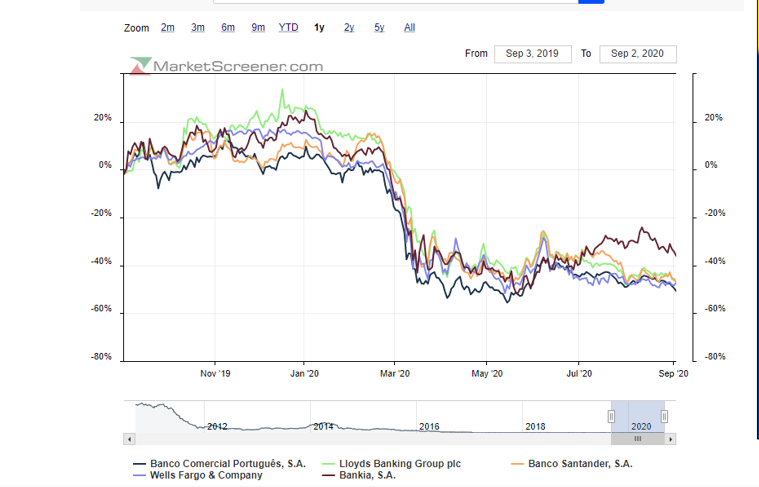Image resolution: width=759 pixels, height=487 pixels.
Task: Select the 1y zoom range
Action: pos(319,28)
